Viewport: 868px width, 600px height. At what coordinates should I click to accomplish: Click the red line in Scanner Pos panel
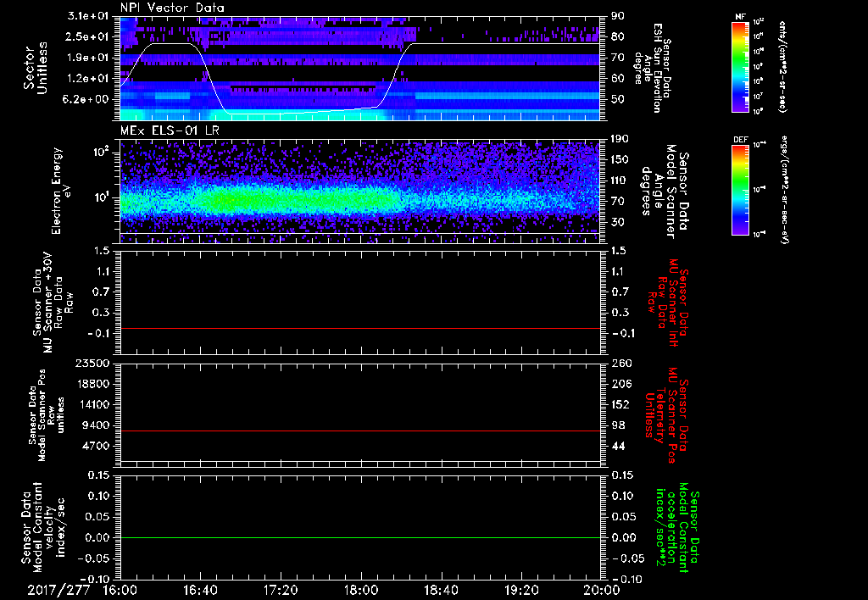coord(359,431)
